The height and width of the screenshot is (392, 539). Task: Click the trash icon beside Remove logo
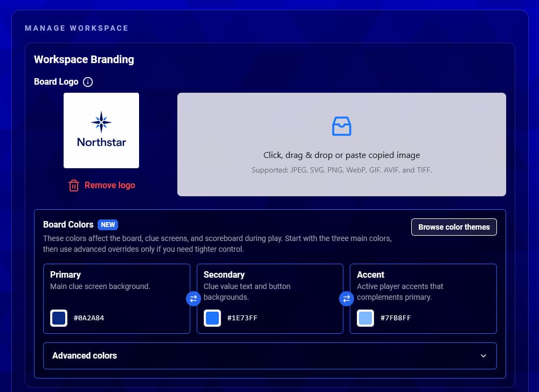[73, 185]
